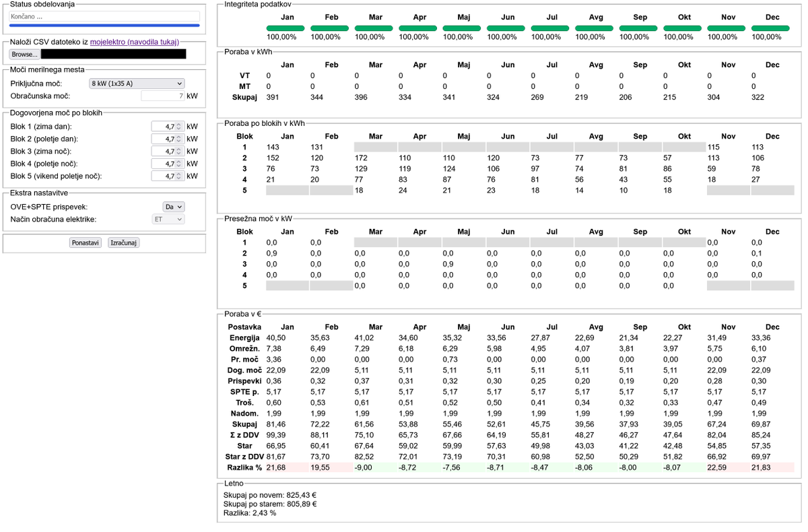The width and height of the screenshot is (808, 532).
Task: Click the 'Skupaj po novem: 825,43 €' line
Action: 270,495
